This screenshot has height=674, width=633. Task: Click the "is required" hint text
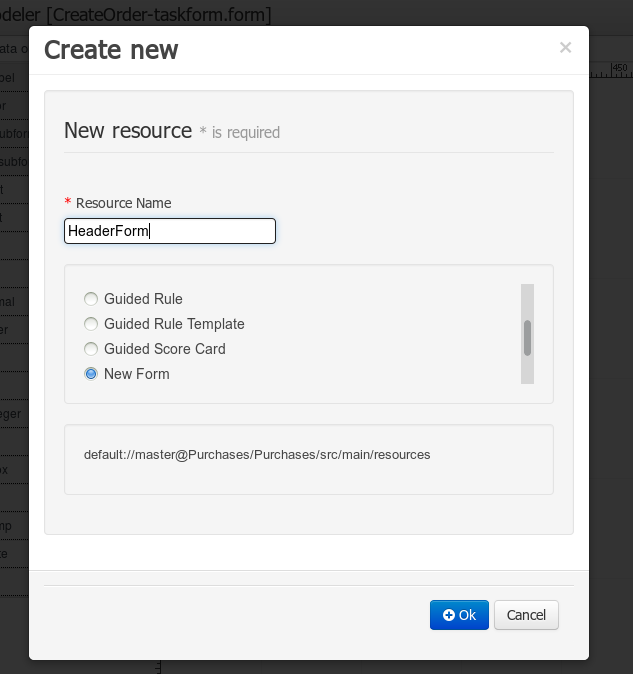pos(245,132)
